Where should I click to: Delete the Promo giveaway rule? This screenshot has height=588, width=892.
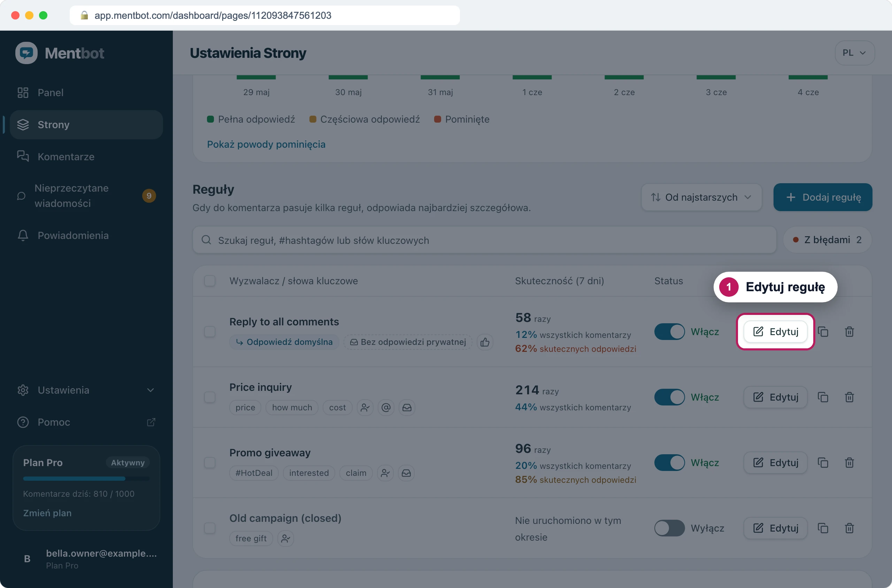[849, 463]
